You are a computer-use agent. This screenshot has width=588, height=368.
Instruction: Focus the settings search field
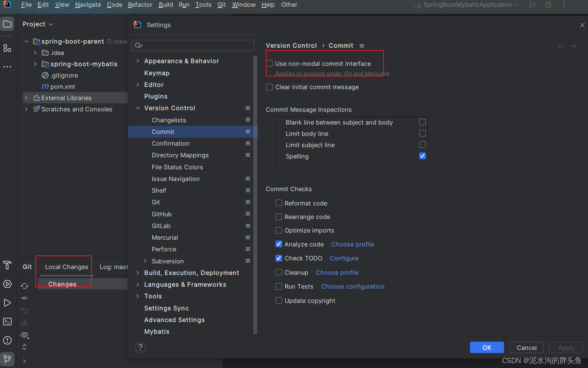tap(193, 46)
